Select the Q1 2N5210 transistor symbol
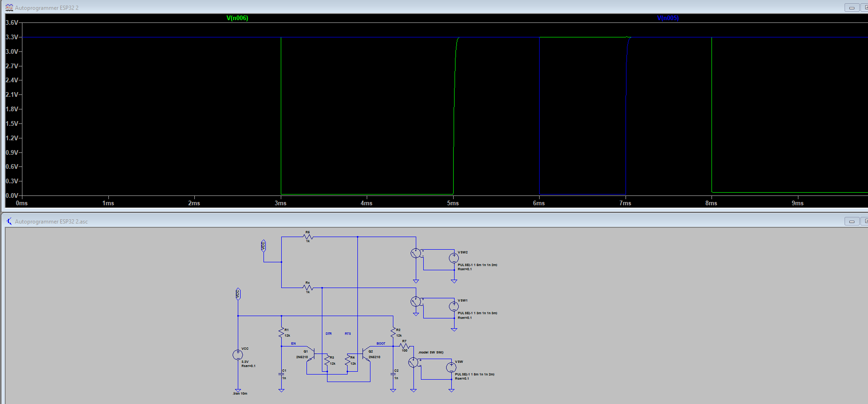 coord(313,353)
